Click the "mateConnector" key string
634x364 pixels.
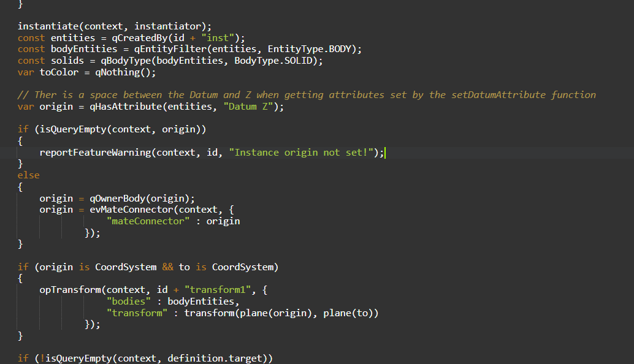pyautogui.click(x=148, y=221)
